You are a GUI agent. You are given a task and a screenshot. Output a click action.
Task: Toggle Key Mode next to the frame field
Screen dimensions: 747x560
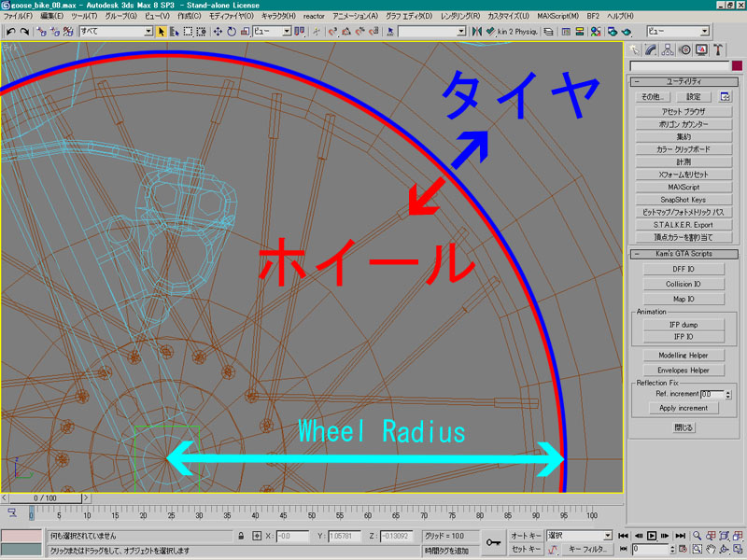pos(623,549)
